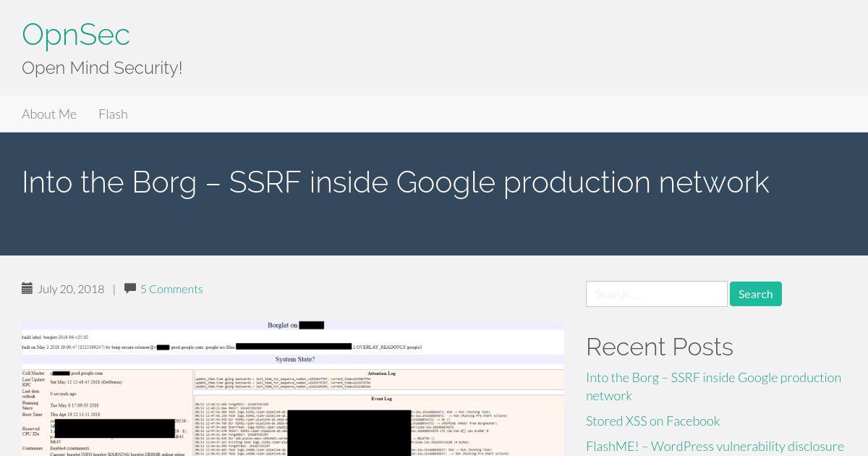Open the 5 Comments link

click(171, 289)
